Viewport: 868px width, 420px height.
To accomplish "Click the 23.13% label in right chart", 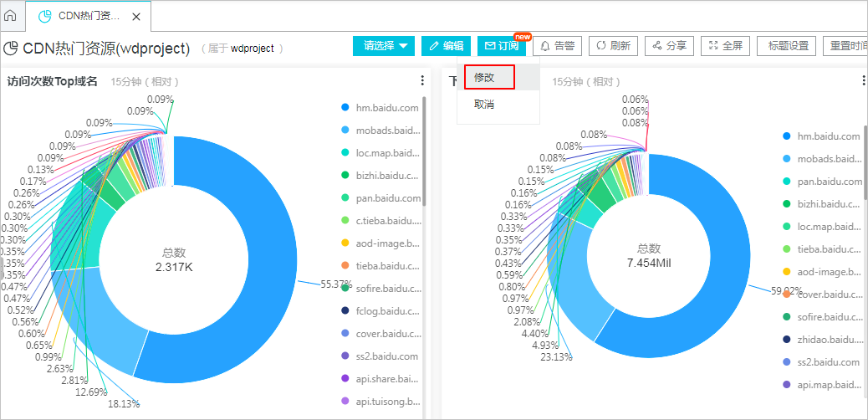I will [x=556, y=357].
